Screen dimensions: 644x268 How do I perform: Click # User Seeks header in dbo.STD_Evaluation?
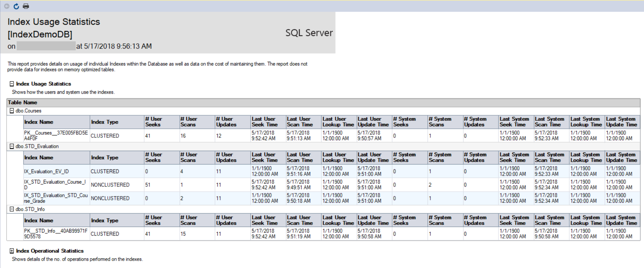coord(154,157)
